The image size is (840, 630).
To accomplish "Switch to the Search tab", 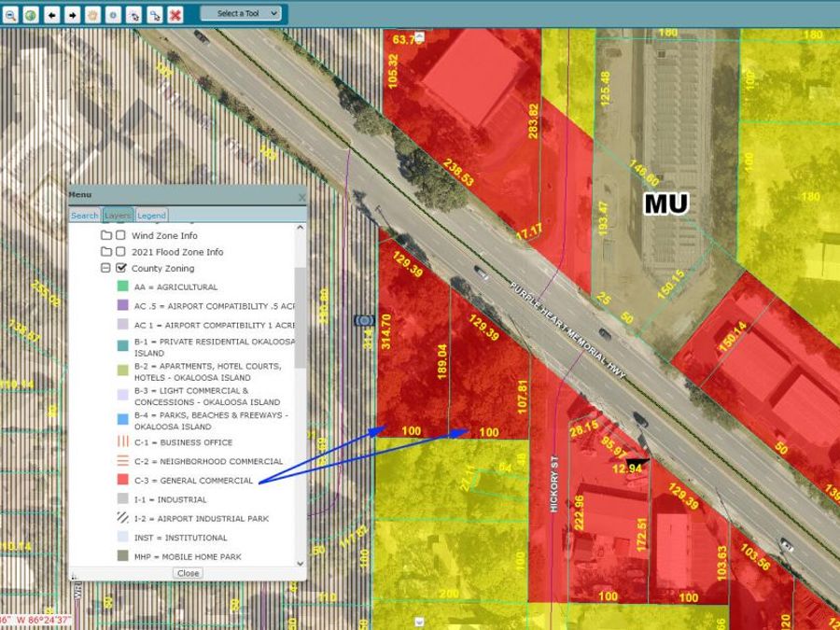I will click(x=85, y=216).
